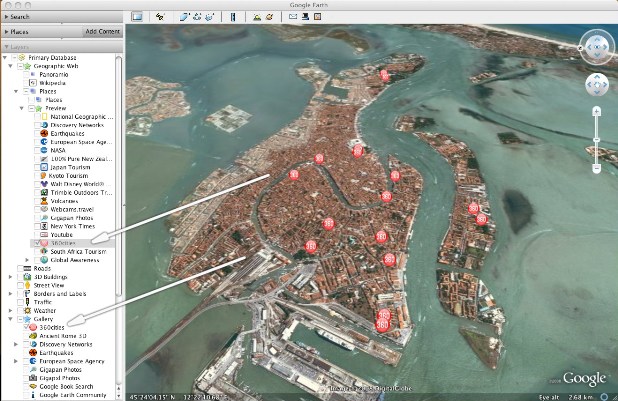618x401 pixels.
Task: Toggle the sidebar visibility toolbar icon
Action: tap(137, 17)
